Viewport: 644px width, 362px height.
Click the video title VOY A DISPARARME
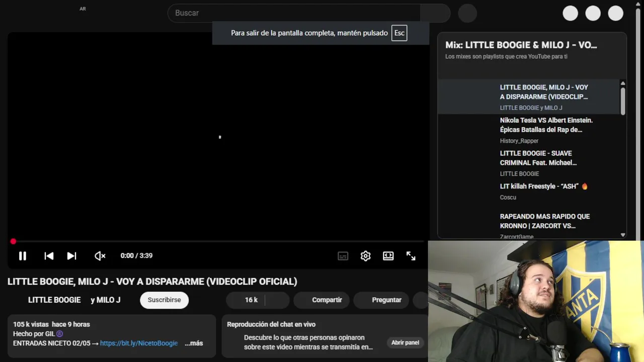(152, 282)
